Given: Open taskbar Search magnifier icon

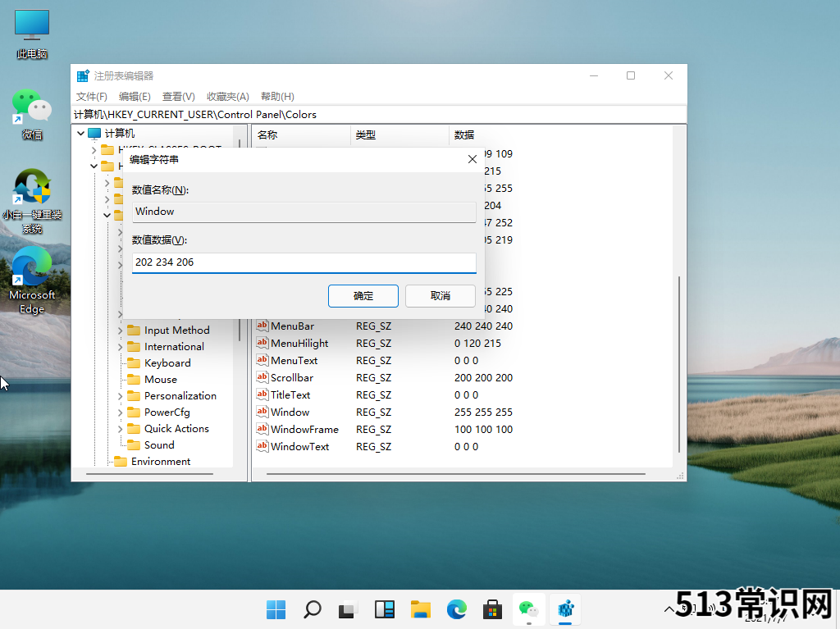Looking at the screenshot, I should click(x=312, y=608).
